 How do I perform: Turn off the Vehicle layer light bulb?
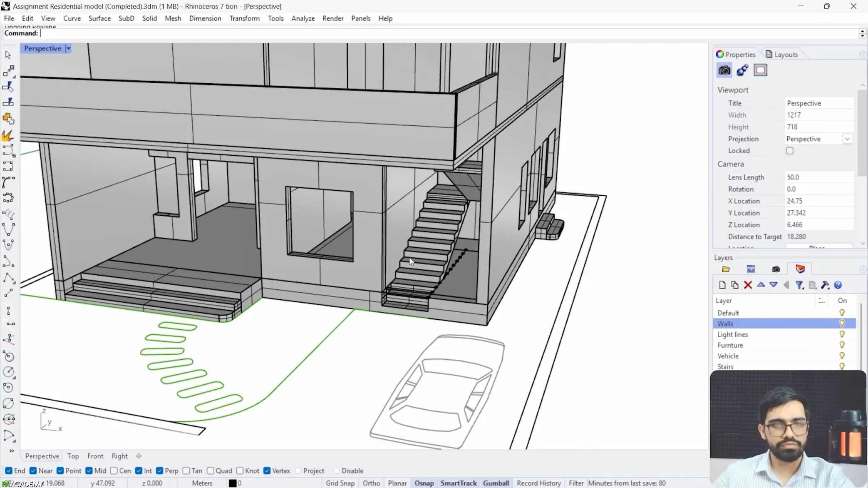[842, 356]
